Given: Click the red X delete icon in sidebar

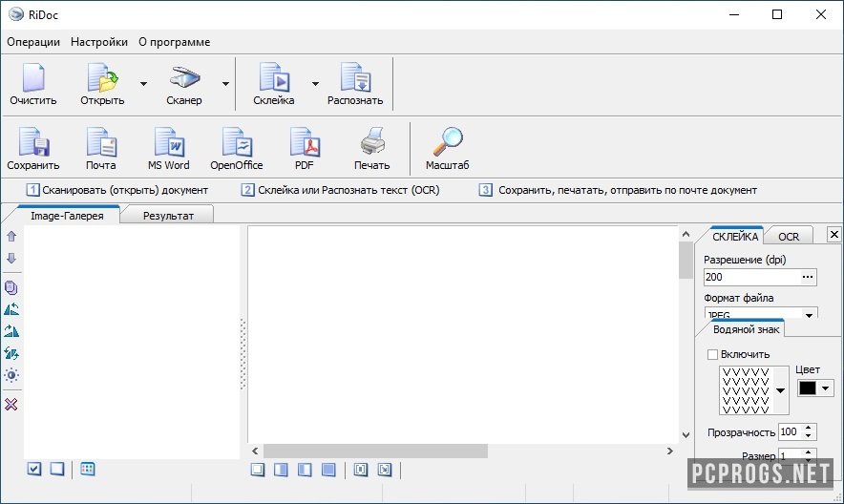Looking at the screenshot, I should click(x=11, y=405).
